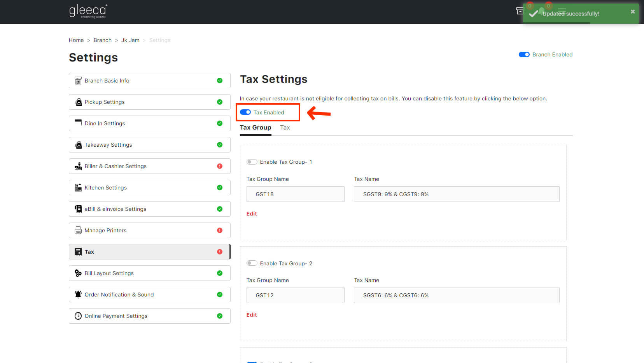Screen dimensions: 644x363
Task: Go to Branch in the breadcrumb
Action: [102, 40]
